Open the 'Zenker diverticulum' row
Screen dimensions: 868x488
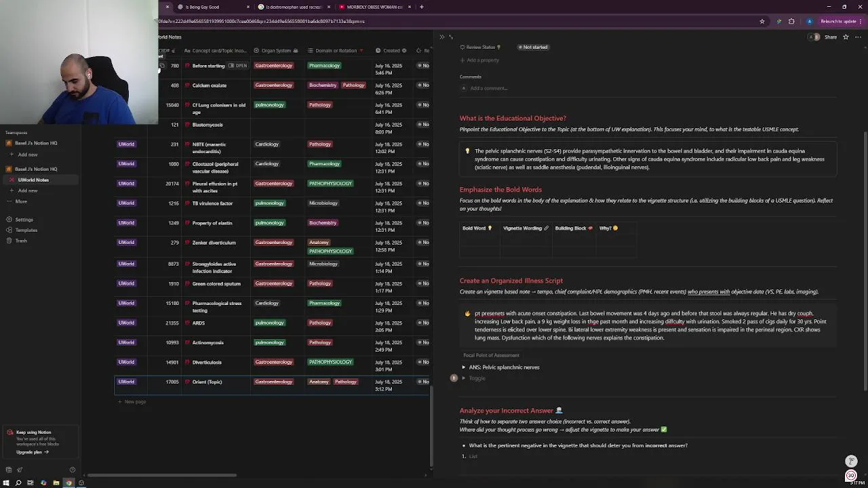tap(214, 243)
